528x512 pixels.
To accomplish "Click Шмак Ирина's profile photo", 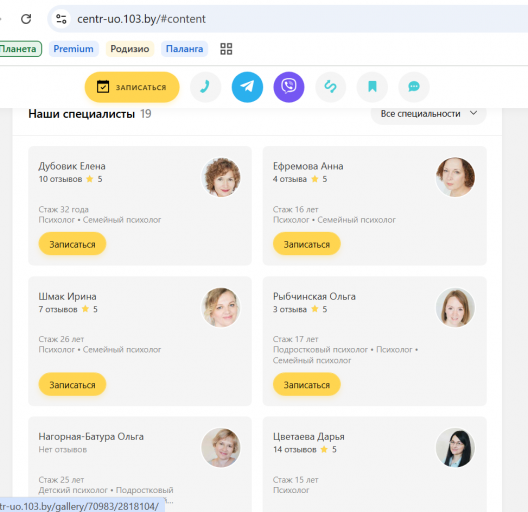I will click(221, 308).
